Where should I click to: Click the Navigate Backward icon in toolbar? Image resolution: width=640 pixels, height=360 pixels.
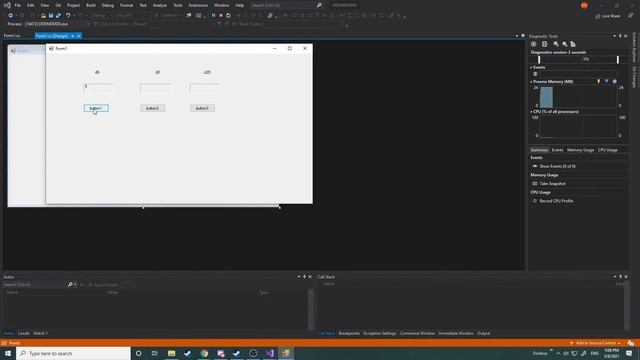[11, 16]
